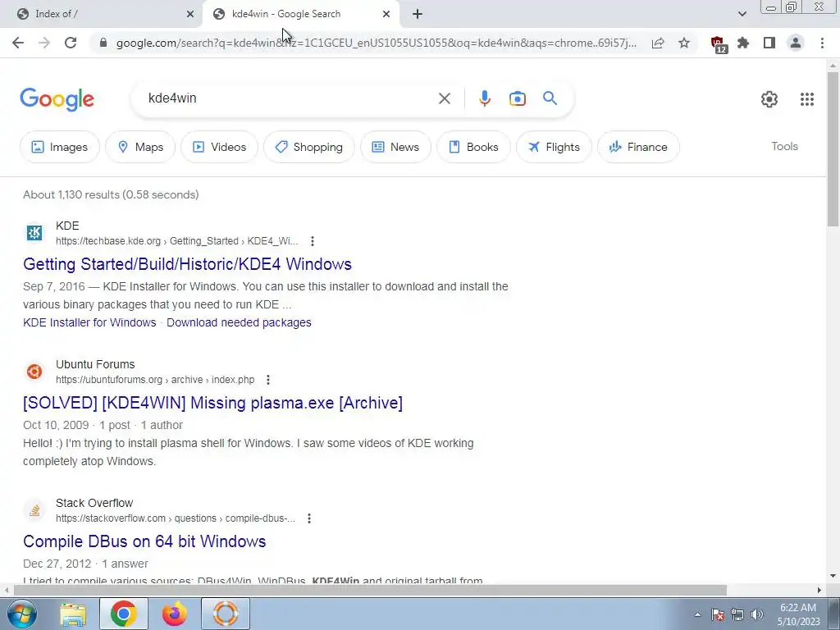This screenshot has height=630, width=840.
Task: Filter results by Shopping
Action: point(308,147)
